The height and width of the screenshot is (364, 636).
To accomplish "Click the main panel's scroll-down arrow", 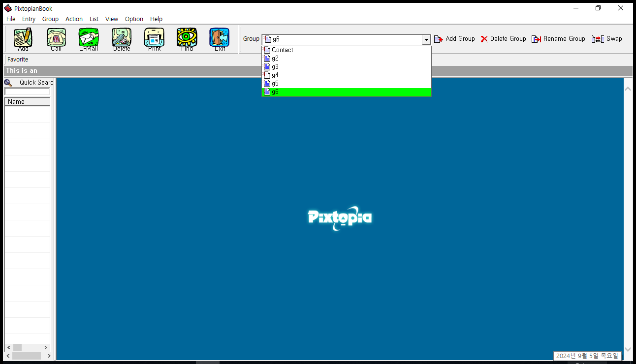I will click(628, 349).
